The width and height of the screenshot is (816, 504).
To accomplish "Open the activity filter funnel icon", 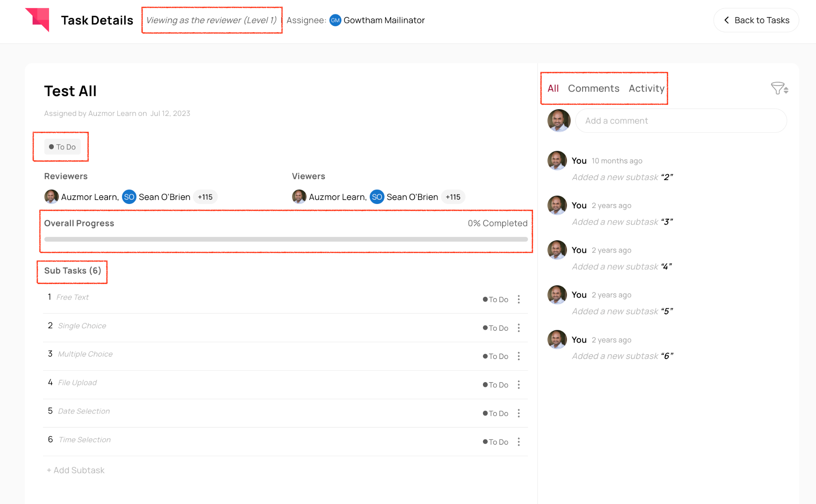I will pos(779,88).
